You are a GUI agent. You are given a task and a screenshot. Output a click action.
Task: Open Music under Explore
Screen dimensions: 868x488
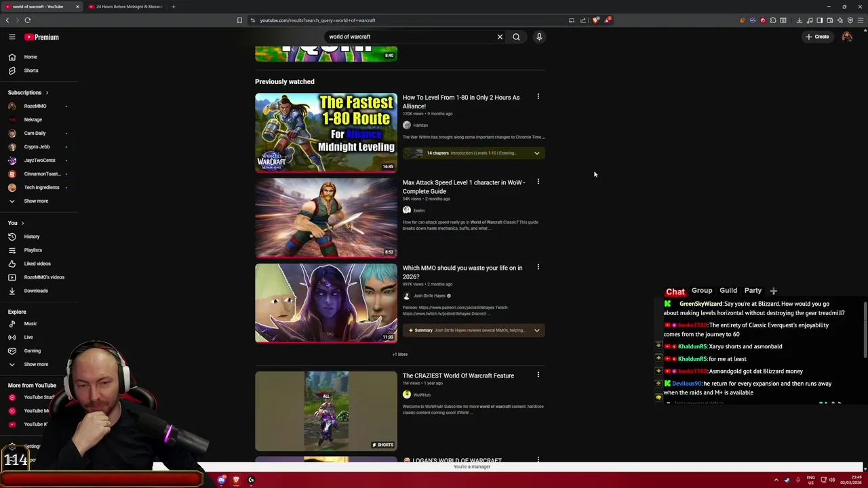click(x=31, y=323)
